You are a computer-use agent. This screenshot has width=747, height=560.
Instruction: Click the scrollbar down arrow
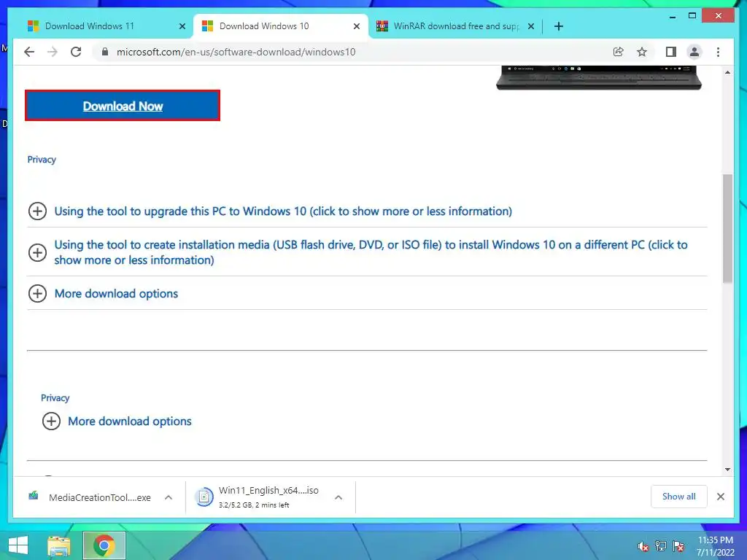727,470
